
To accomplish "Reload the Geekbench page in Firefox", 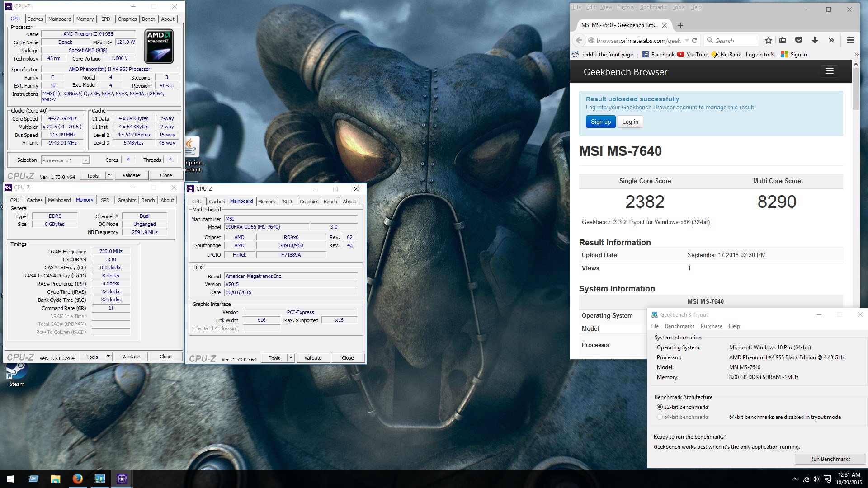I will click(695, 41).
